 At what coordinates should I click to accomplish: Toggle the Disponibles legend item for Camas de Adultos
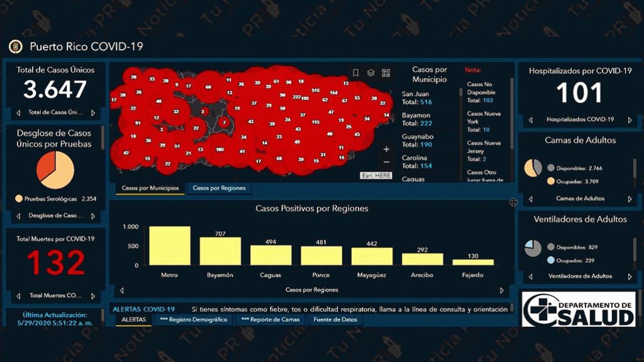tap(551, 168)
